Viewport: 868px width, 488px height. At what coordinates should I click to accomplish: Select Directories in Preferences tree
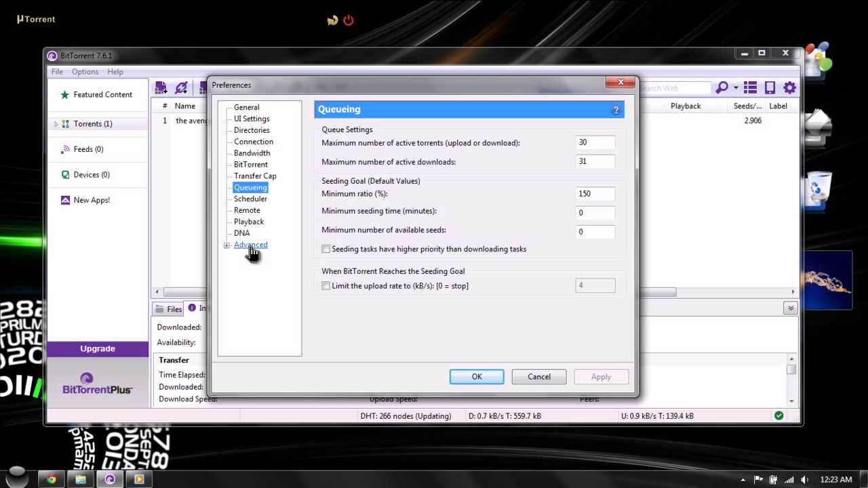[x=252, y=130]
